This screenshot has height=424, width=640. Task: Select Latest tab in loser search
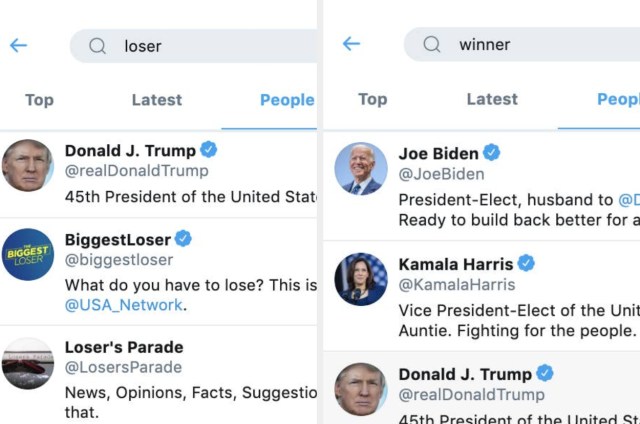tap(157, 100)
